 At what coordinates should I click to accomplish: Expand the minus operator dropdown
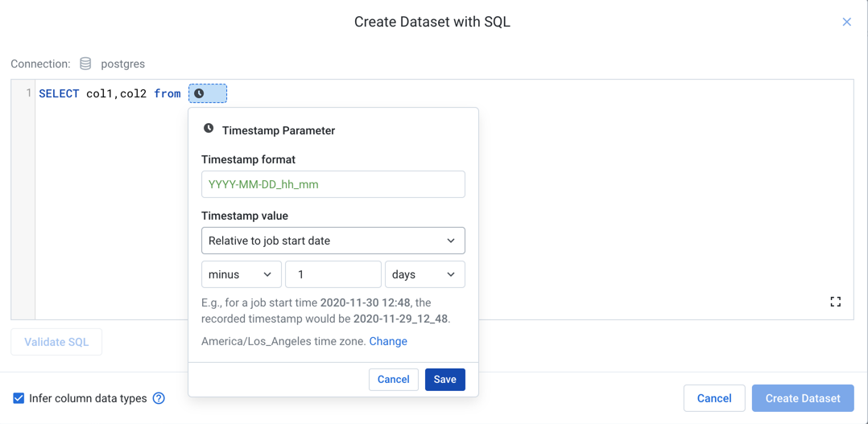[x=241, y=274]
